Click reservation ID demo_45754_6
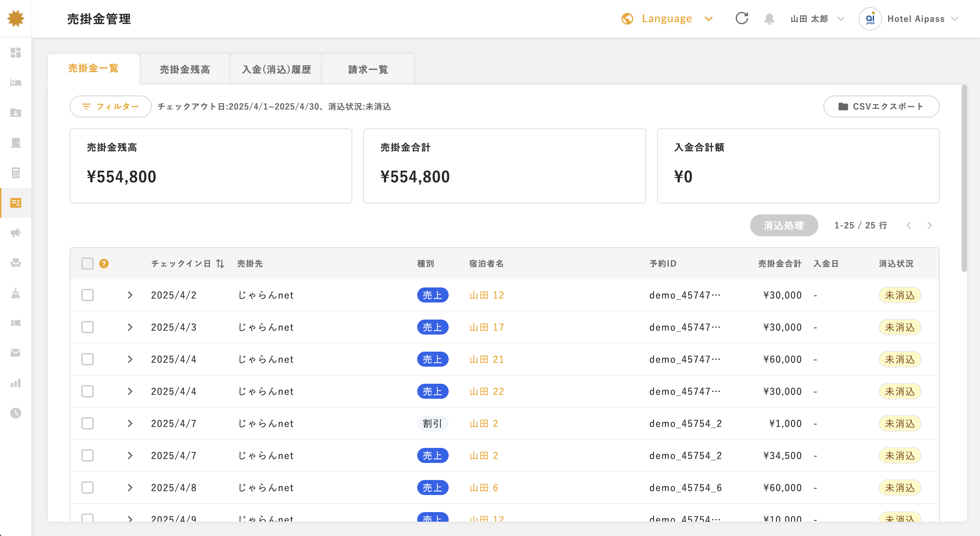Viewport: 980px width, 536px height. pos(685,488)
